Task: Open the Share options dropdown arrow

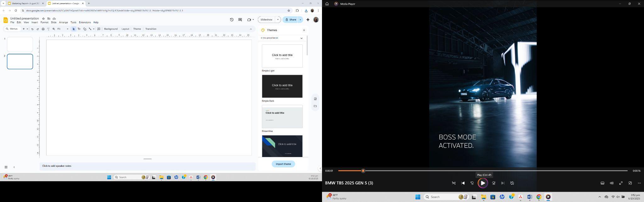Action: tap(300, 20)
